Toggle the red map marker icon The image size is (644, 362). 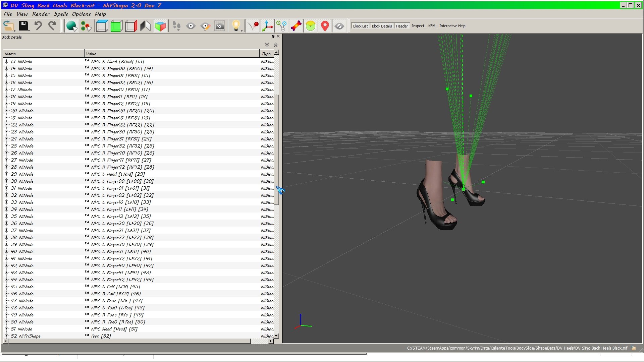pos(325,26)
